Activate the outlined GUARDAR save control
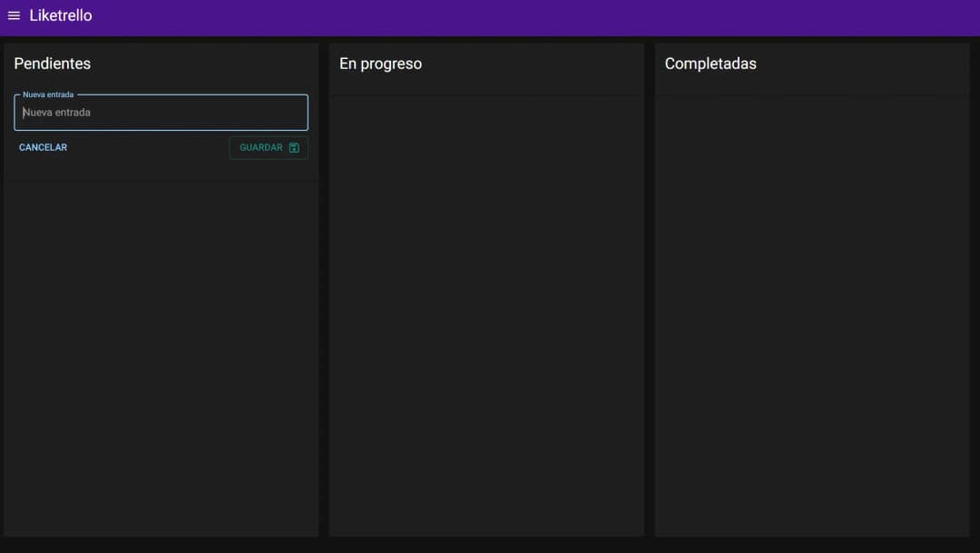Image resolution: width=980 pixels, height=553 pixels. pos(268,147)
